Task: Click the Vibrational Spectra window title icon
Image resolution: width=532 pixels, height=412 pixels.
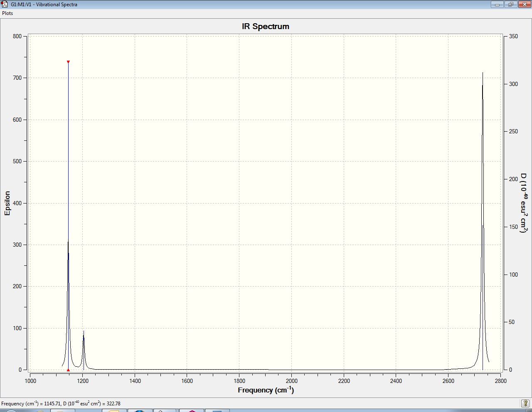Action: [x=5, y=4]
